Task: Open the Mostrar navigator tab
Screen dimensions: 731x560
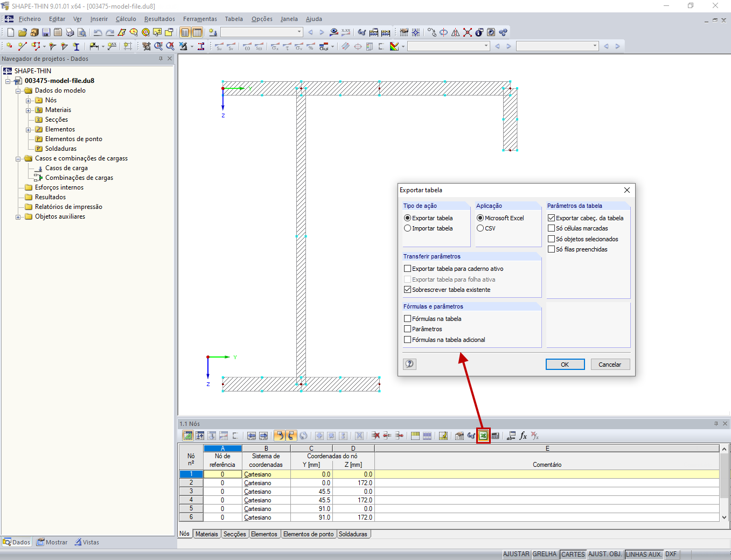Action: 52,542
